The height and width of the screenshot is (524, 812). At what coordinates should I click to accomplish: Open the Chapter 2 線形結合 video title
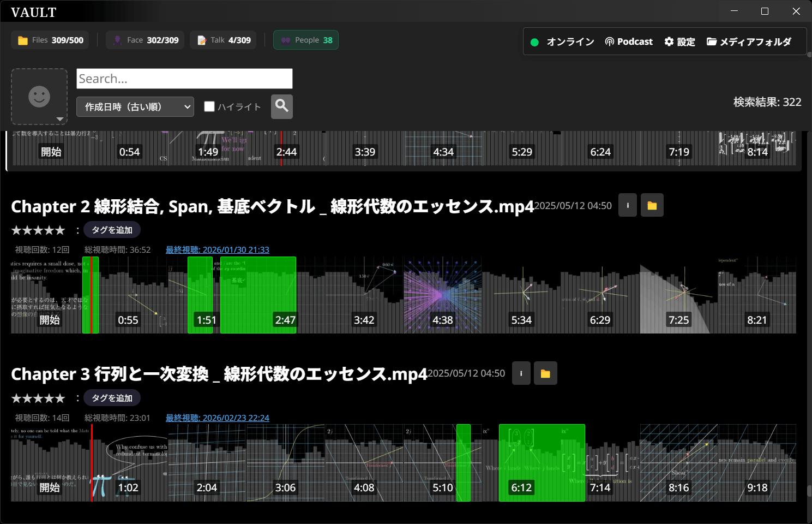[x=272, y=206]
